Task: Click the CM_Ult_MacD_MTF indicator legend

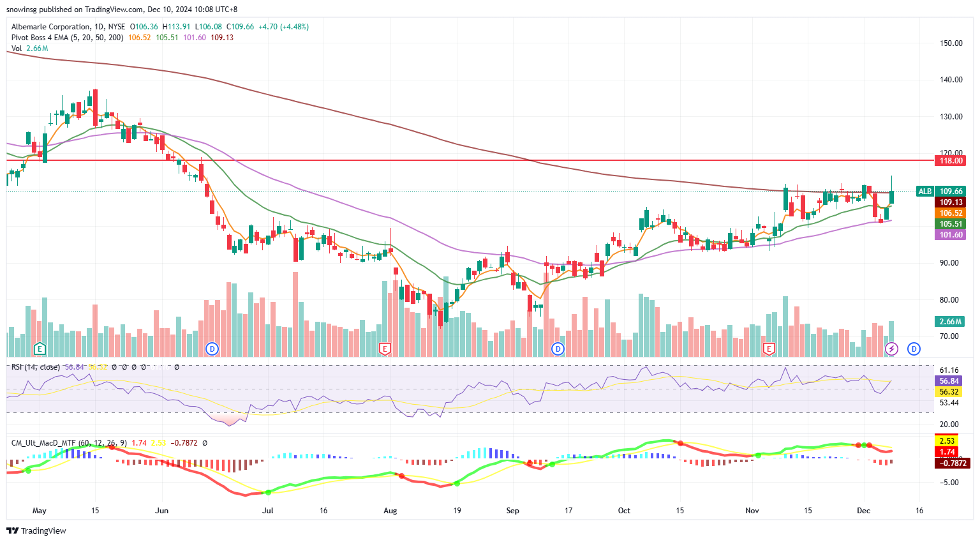Action: (x=69, y=442)
